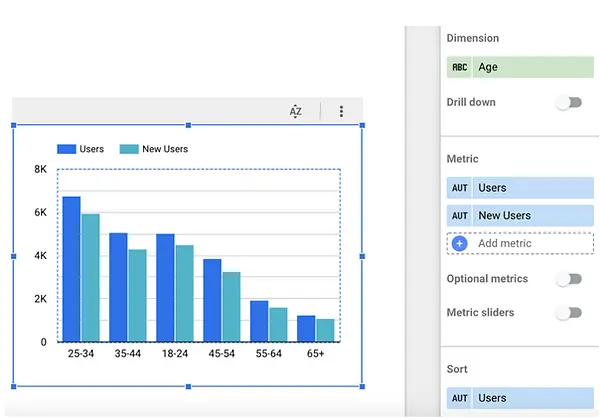Click the Users legend color swatch
600x419 pixels.
coord(67,149)
